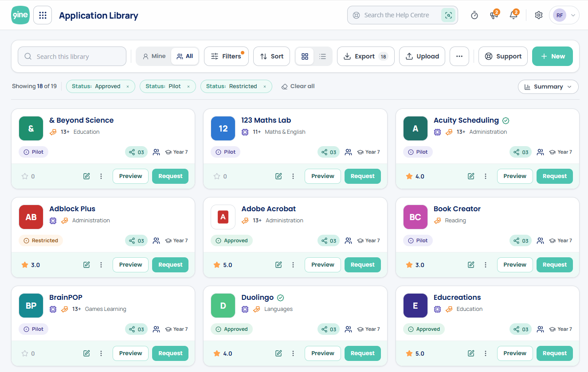Toggle star rating on & Beyond Science
Image resolution: width=588 pixels, height=372 pixels.
[x=25, y=176]
